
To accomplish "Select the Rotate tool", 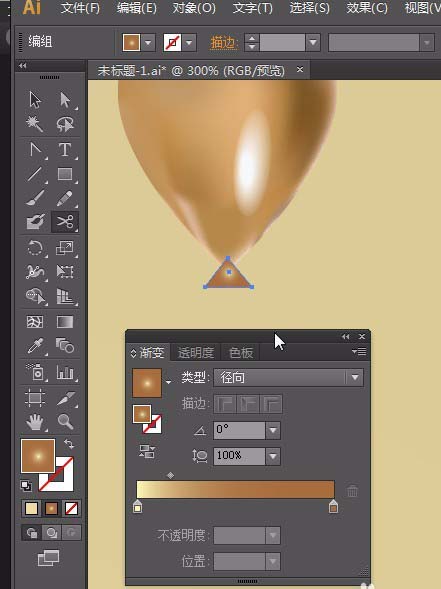I will point(35,248).
